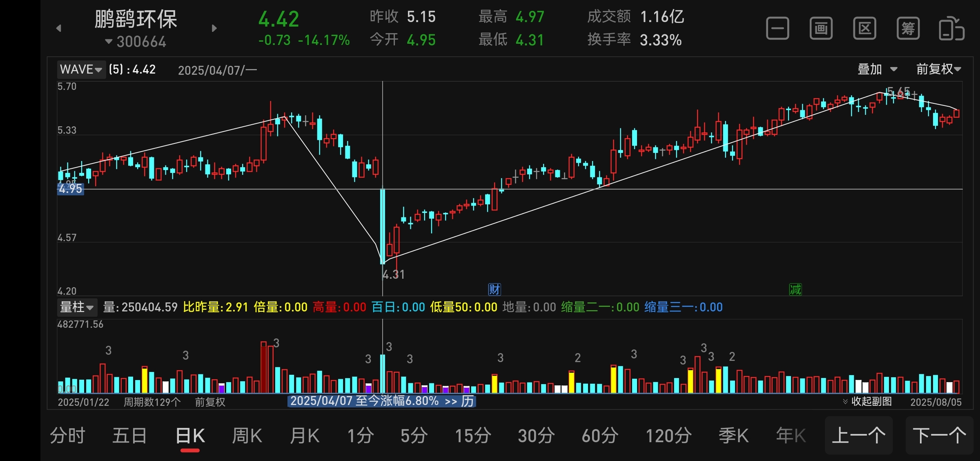Select the 月K monthly tab

(x=305, y=436)
